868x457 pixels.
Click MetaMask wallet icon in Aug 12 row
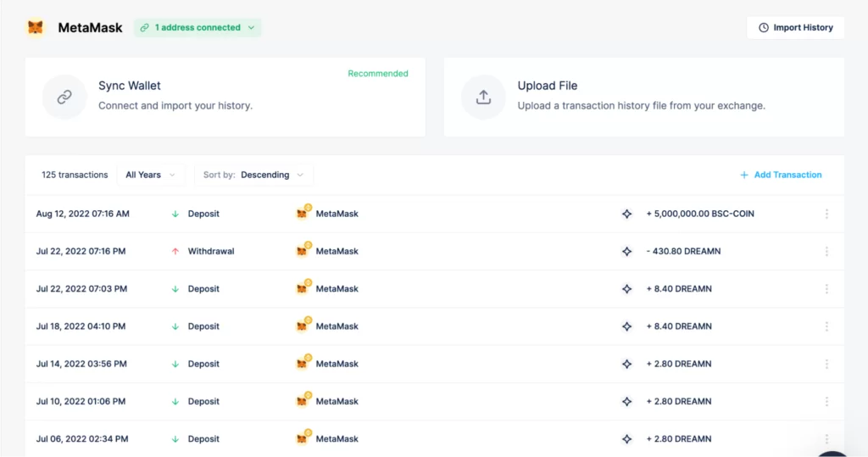(303, 212)
